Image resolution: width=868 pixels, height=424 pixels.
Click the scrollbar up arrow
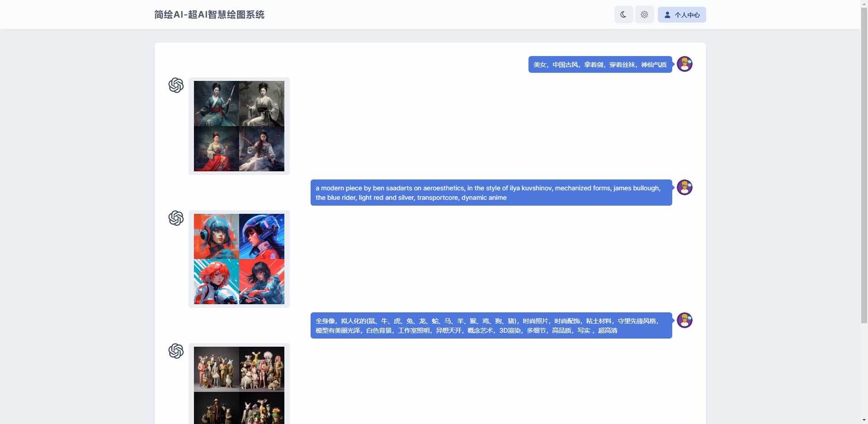[x=864, y=3]
